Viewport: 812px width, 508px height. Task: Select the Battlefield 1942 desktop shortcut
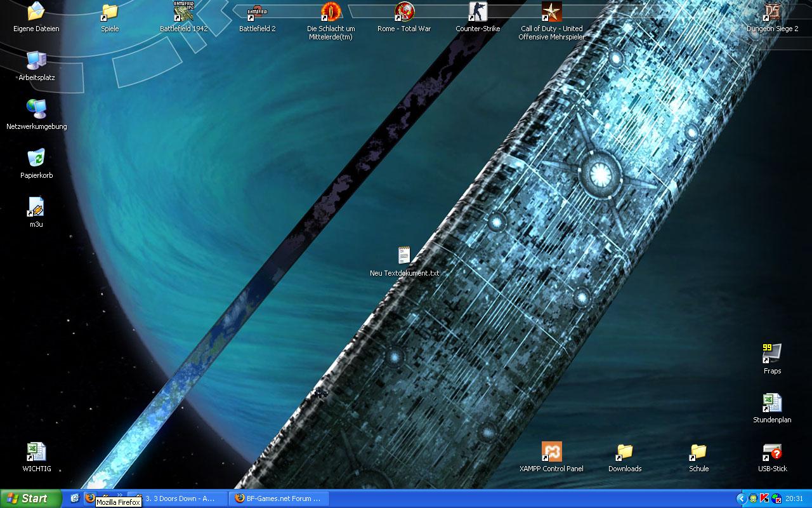tap(183, 12)
